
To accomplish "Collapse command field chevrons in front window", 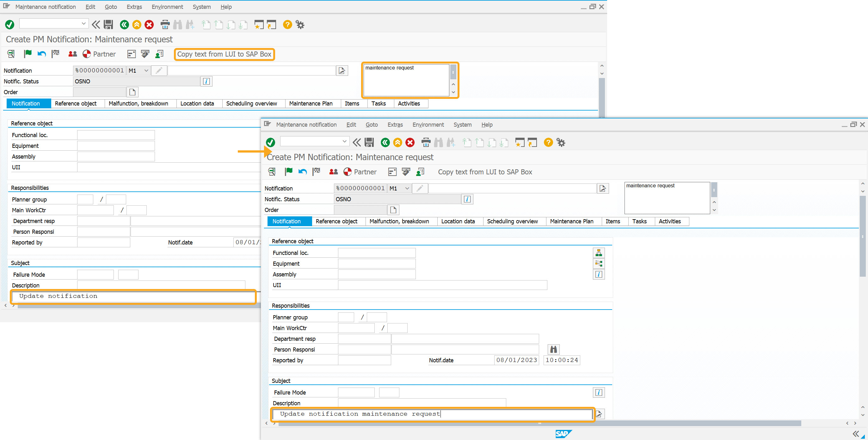I will 356,142.
